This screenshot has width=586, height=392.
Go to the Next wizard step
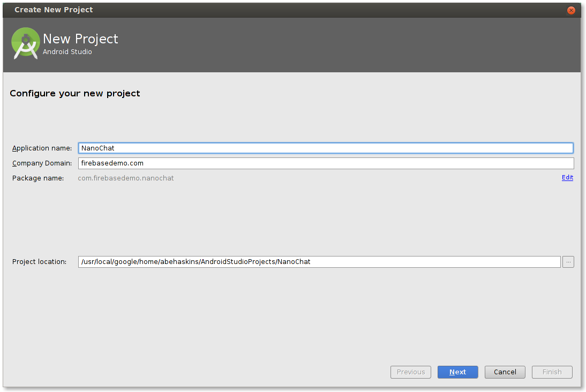click(457, 372)
